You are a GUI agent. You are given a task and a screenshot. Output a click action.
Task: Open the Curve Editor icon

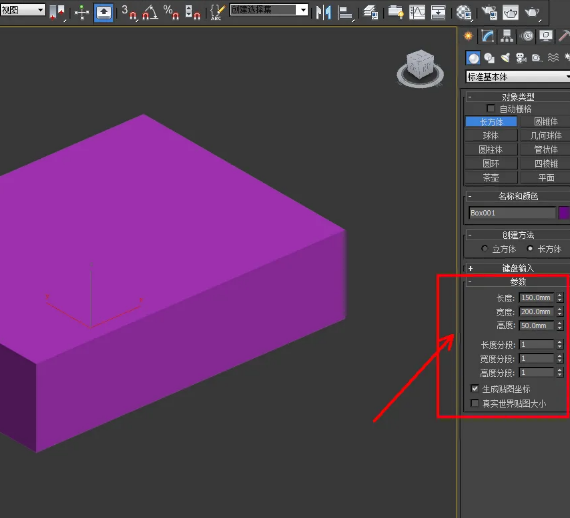coord(417,13)
